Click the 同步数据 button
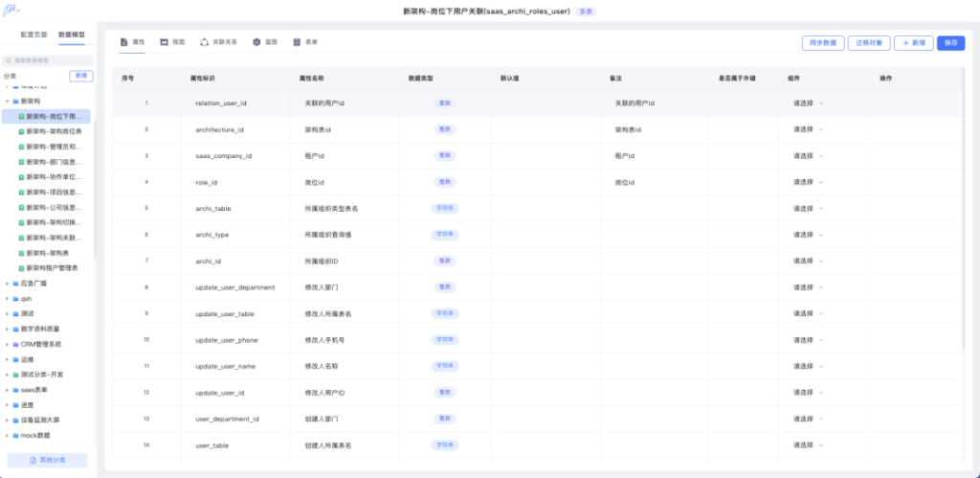 click(x=822, y=43)
